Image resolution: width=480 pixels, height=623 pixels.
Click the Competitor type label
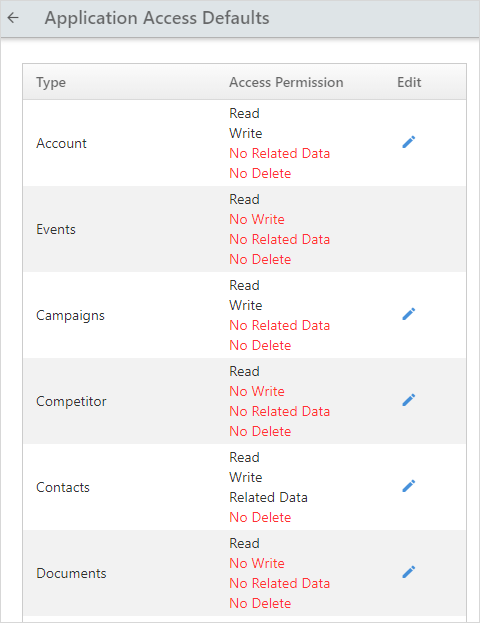(x=71, y=402)
